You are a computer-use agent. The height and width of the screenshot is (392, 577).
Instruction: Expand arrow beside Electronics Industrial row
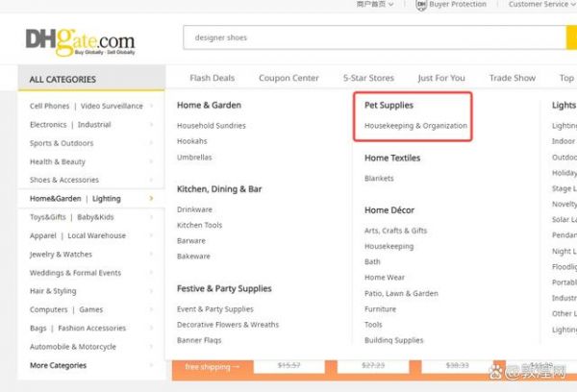(151, 125)
